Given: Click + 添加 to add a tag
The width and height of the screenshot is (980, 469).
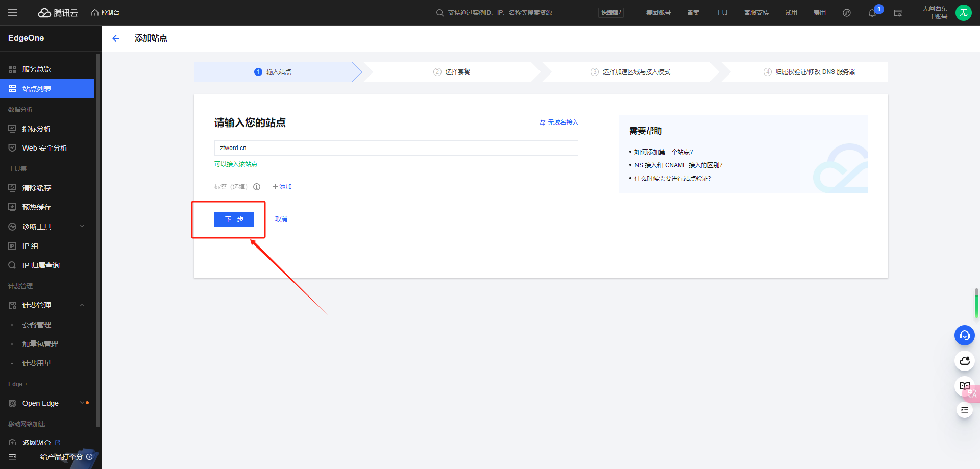Looking at the screenshot, I should tap(282, 187).
